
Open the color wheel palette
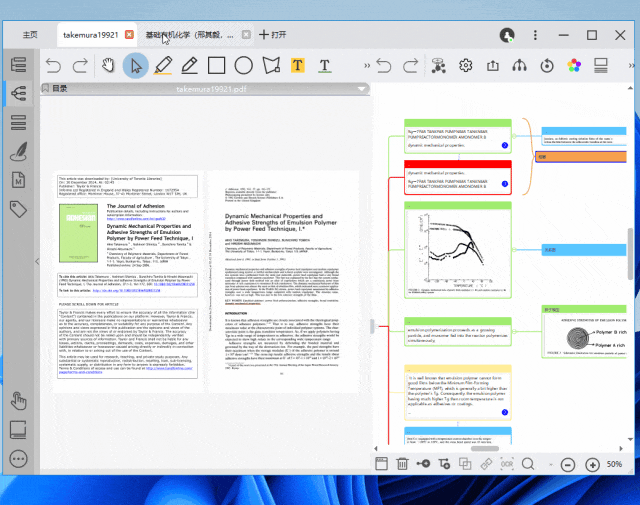[574, 66]
